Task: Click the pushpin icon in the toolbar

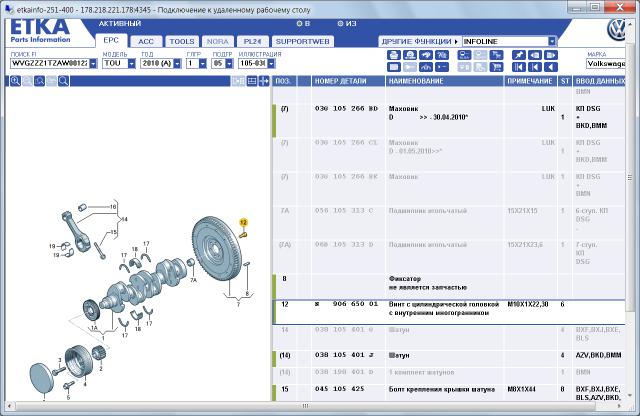Action: pos(518,55)
